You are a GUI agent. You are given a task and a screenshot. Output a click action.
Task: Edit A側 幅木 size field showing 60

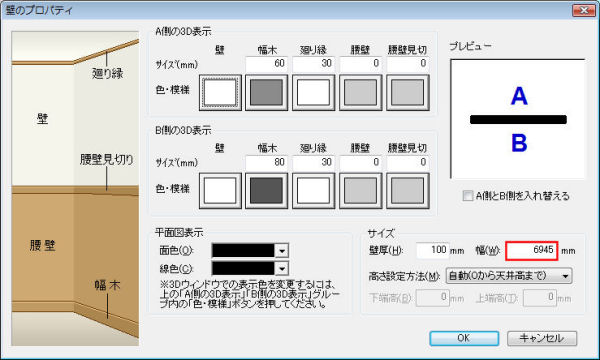click(266, 64)
